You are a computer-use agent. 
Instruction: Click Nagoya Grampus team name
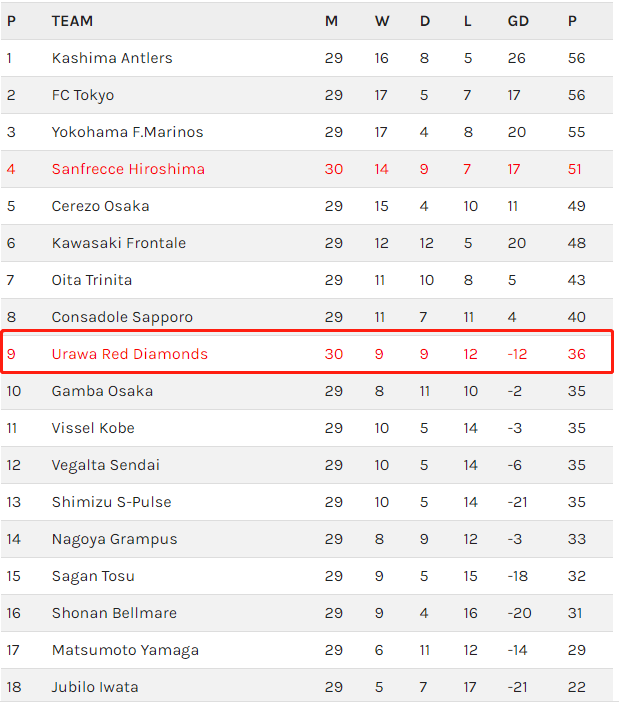[x=115, y=539]
